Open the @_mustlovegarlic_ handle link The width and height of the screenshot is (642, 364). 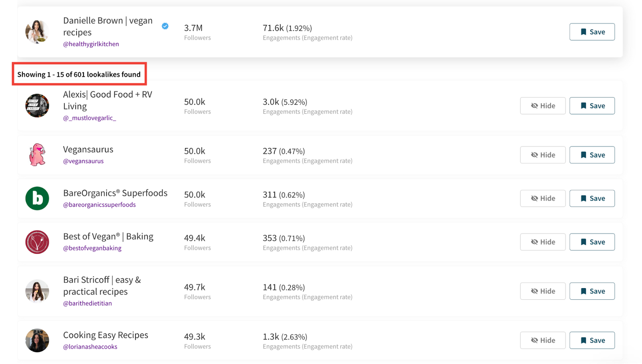89,118
